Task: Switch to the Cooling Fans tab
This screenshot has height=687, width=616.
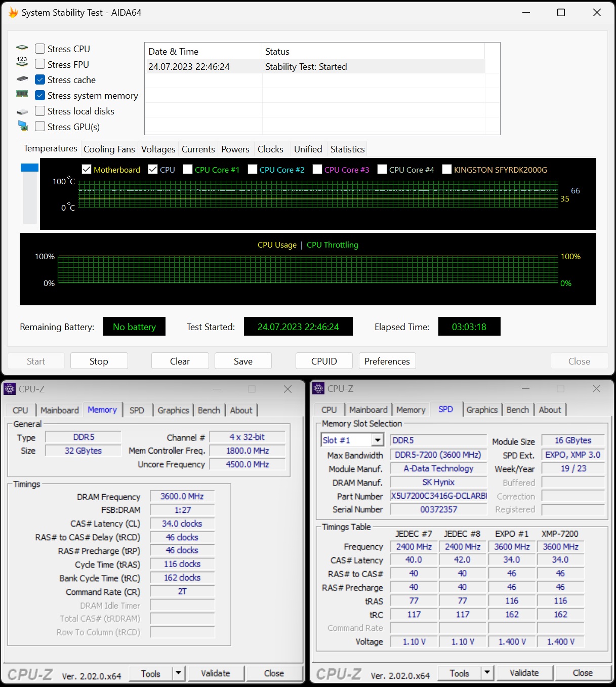Action: (109, 149)
